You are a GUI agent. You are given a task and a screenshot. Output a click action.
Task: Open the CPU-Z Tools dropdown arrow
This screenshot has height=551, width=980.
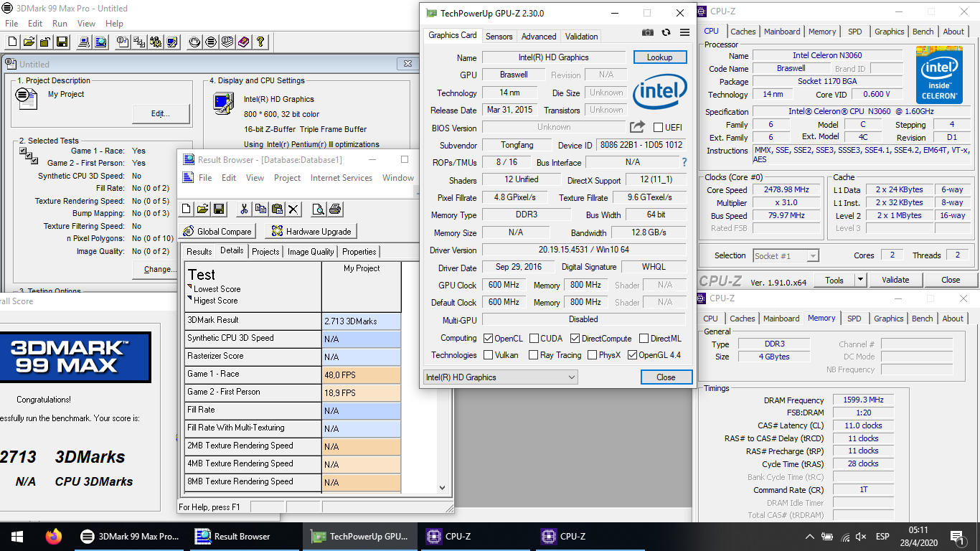[861, 280]
